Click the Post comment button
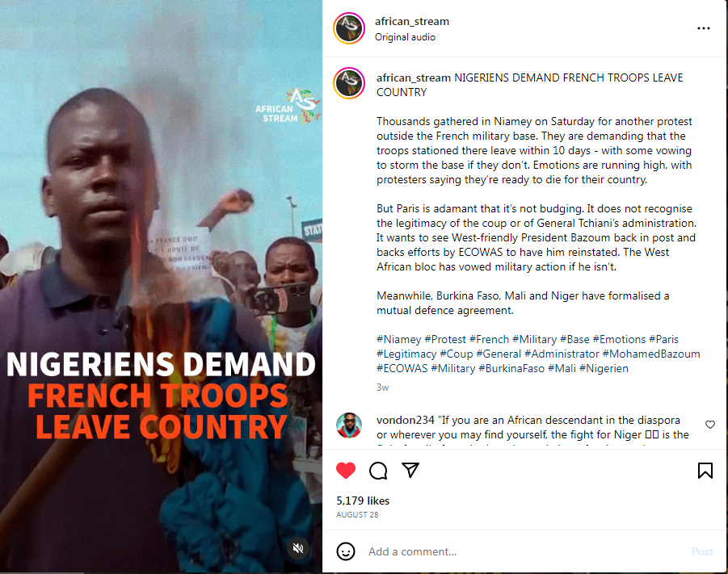This screenshot has height=574, width=728. [702, 551]
